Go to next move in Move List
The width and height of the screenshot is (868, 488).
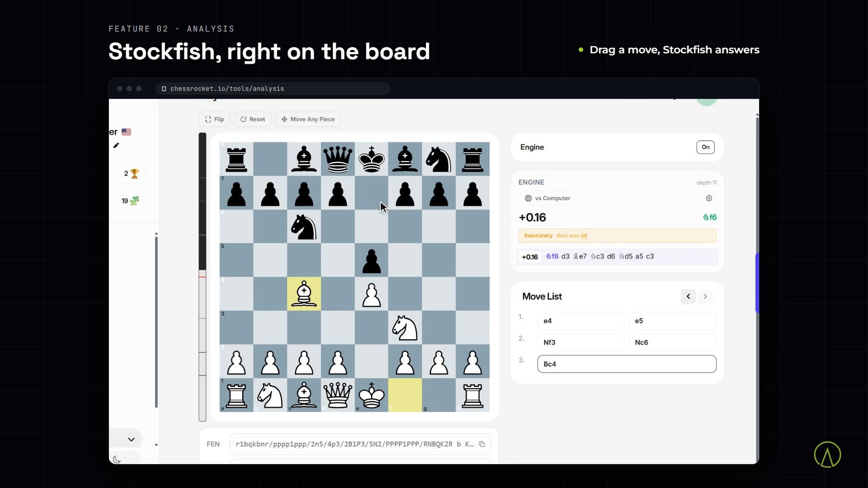pyautogui.click(x=705, y=296)
